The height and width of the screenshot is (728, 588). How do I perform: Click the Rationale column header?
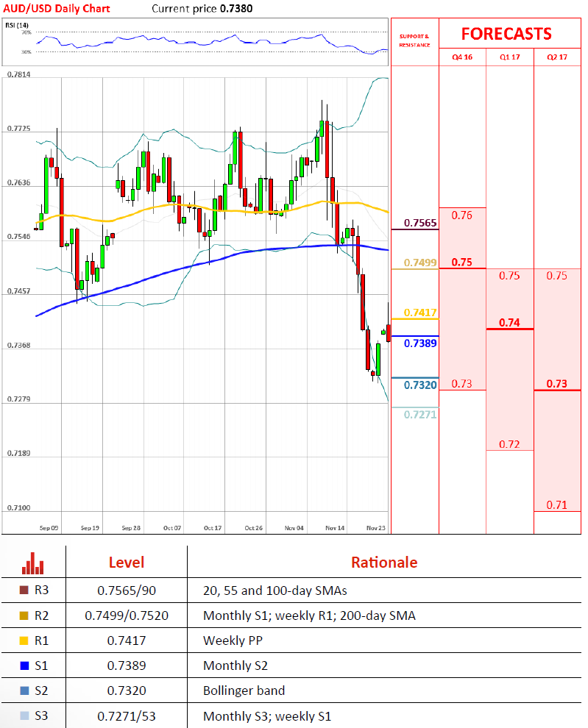tap(384, 563)
